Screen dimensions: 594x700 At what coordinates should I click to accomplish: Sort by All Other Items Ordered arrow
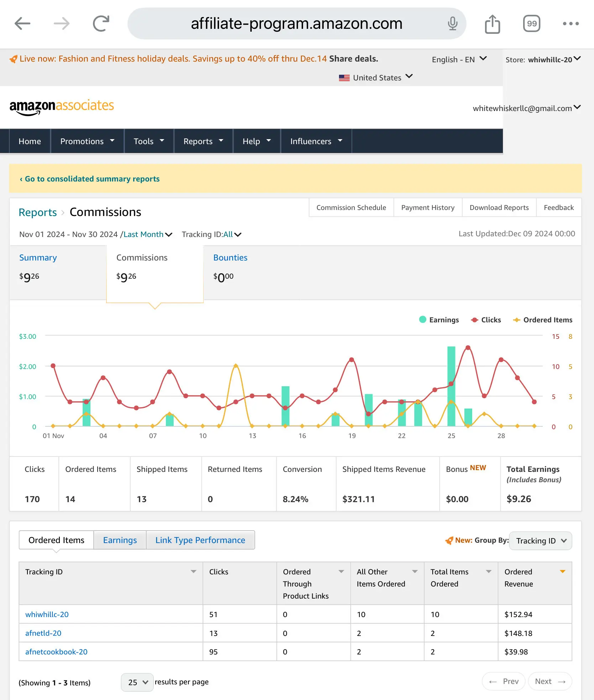point(415,572)
